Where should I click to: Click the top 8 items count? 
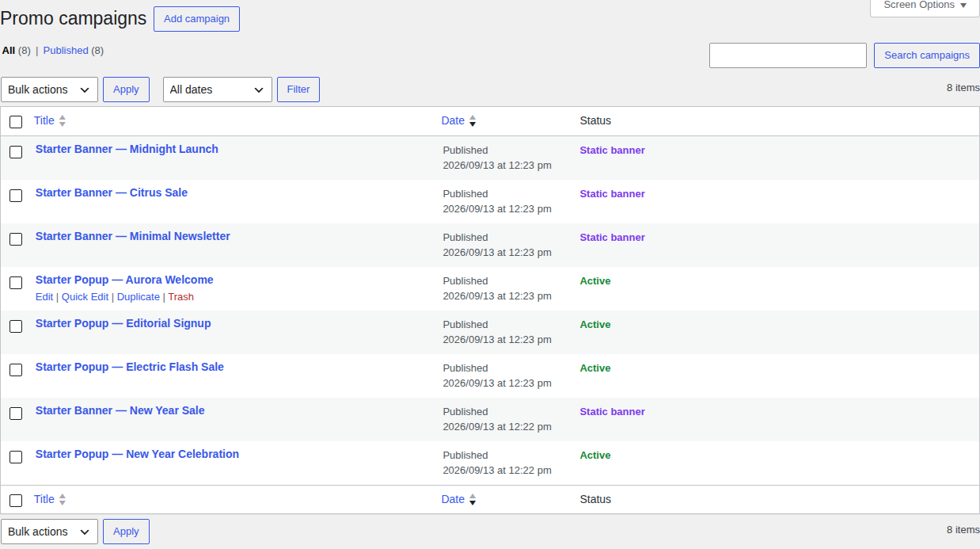point(963,88)
